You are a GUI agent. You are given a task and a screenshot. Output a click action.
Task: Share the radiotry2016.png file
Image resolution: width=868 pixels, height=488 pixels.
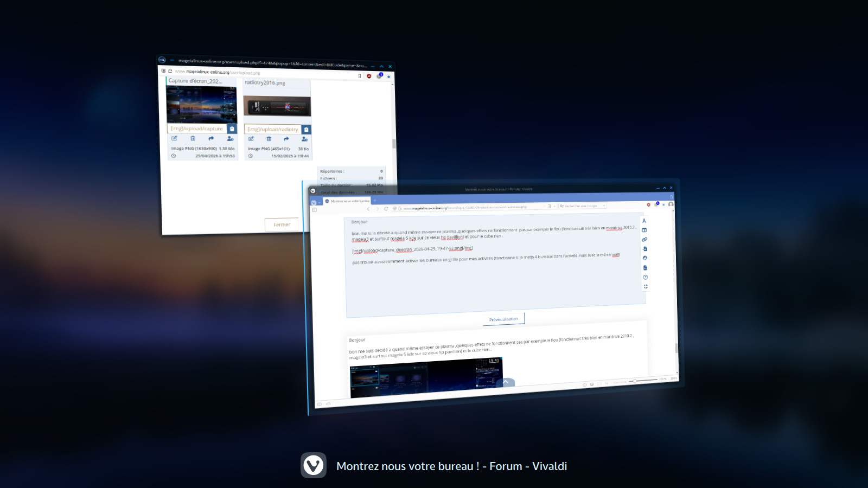[286, 139]
